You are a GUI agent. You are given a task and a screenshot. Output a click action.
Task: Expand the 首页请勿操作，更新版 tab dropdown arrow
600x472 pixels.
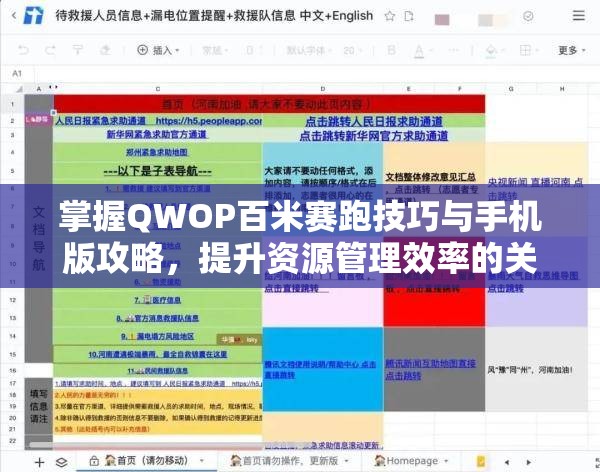[347, 461]
